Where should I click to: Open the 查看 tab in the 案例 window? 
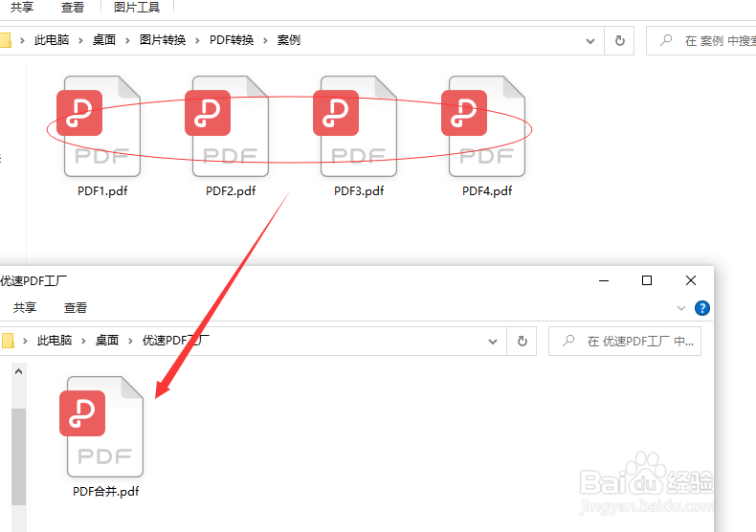coord(73,8)
